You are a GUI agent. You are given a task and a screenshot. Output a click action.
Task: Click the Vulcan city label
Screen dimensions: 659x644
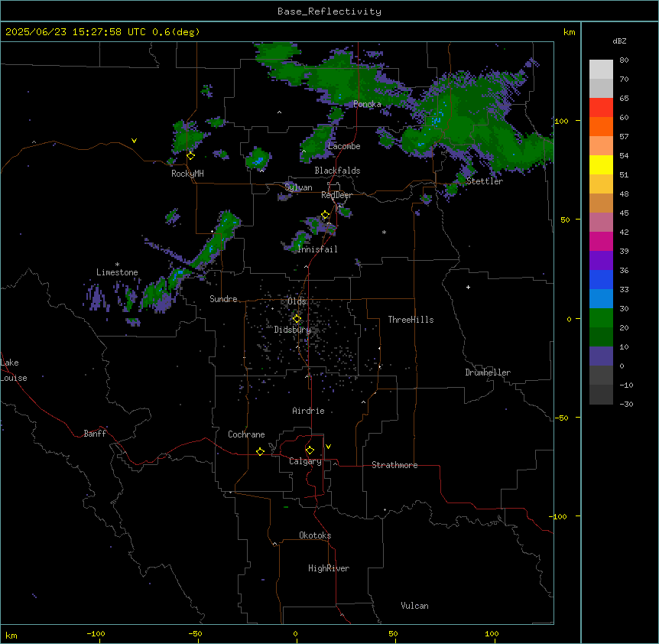pyautogui.click(x=414, y=606)
